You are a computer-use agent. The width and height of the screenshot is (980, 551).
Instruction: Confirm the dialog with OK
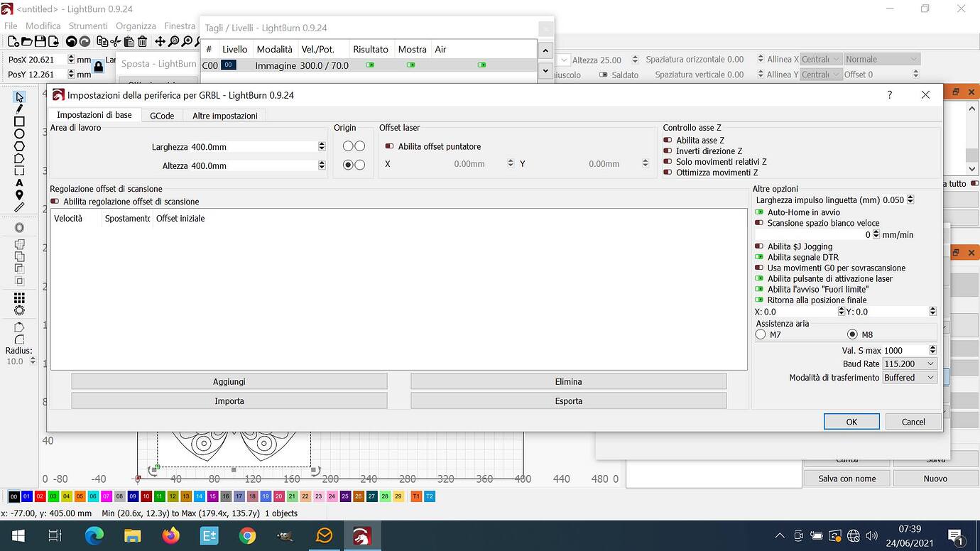pos(851,422)
